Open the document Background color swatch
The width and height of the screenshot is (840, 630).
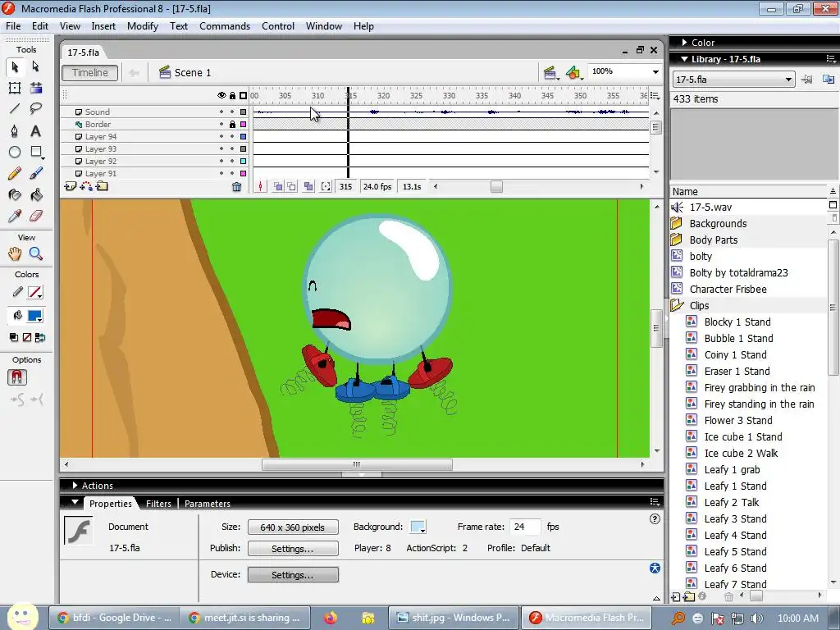pyautogui.click(x=418, y=527)
